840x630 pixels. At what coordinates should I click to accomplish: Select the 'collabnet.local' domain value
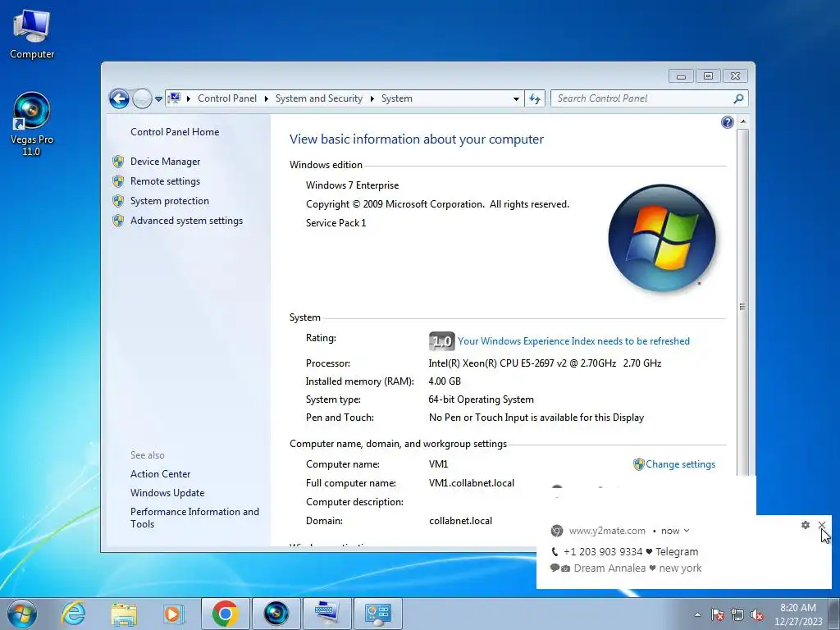tap(461, 521)
